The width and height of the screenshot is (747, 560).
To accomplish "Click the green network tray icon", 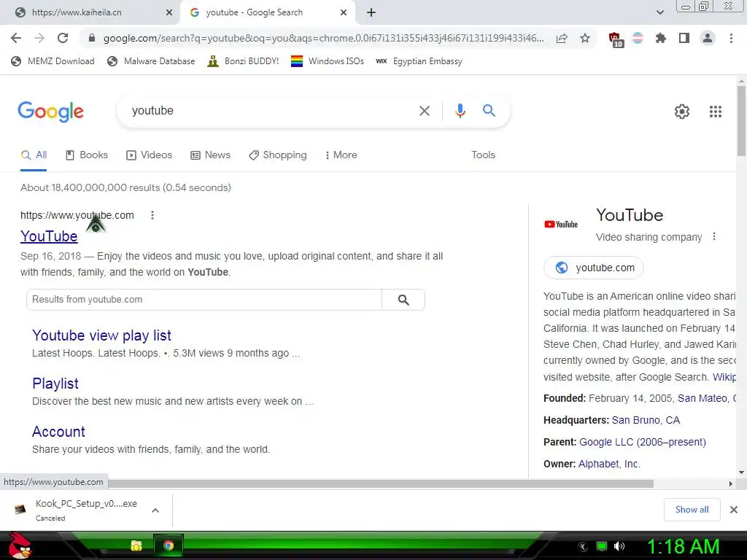I will click(602, 546).
